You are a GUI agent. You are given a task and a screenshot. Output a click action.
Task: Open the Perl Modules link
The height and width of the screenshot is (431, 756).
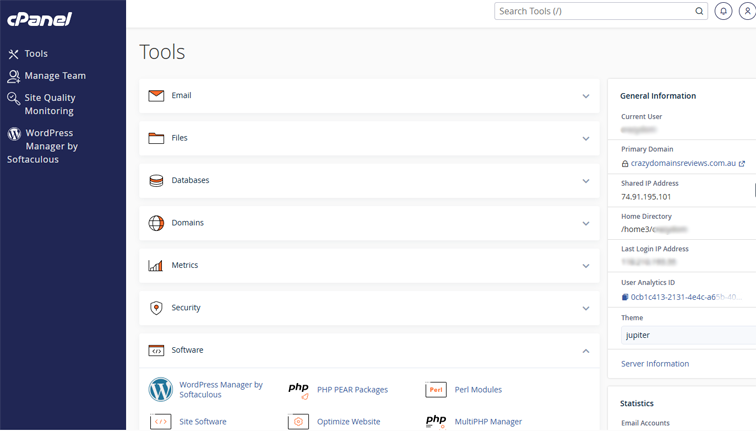click(x=478, y=390)
